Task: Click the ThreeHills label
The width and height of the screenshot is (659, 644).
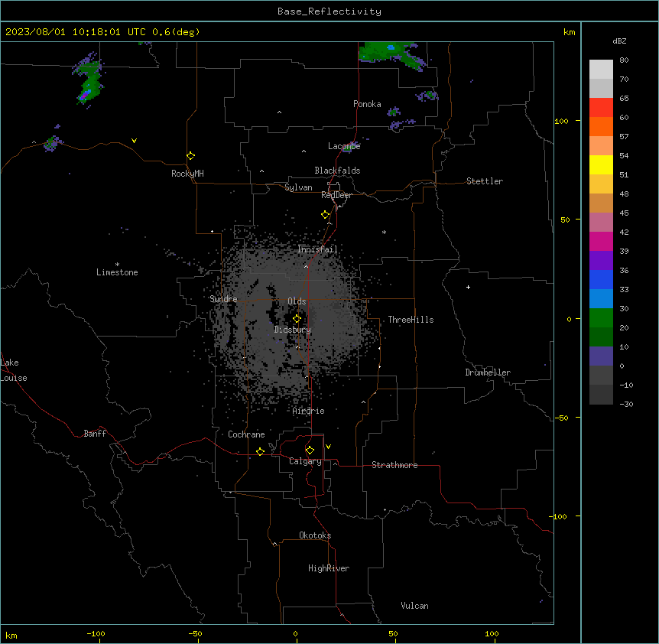Action: 411,320
